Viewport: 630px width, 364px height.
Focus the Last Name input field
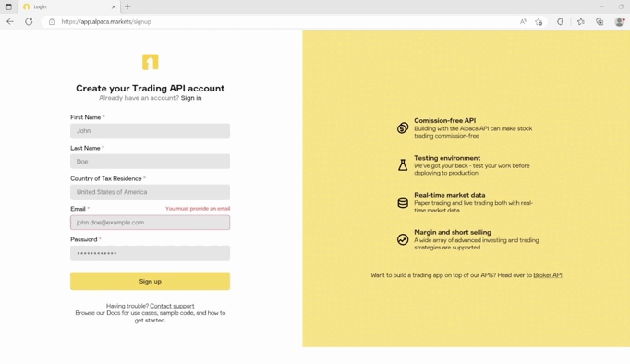click(x=151, y=162)
